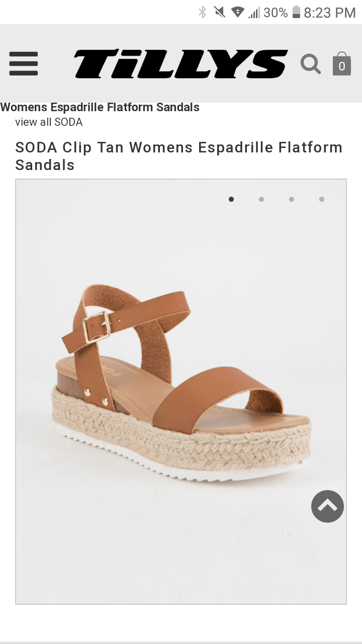Image resolution: width=362 pixels, height=644 pixels.
Task: Open the search magnifier icon
Action: (311, 64)
